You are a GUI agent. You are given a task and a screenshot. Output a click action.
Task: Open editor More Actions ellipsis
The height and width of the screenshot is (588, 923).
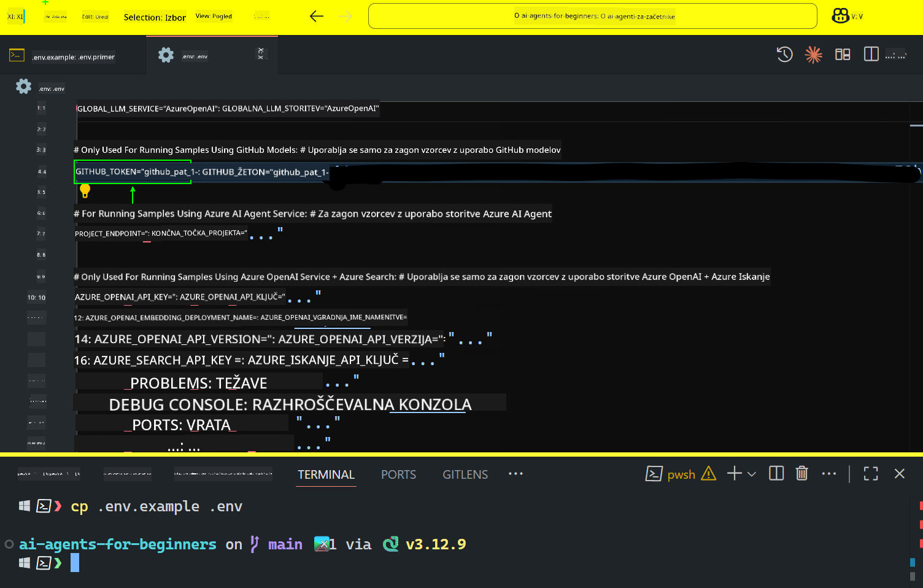click(896, 55)
